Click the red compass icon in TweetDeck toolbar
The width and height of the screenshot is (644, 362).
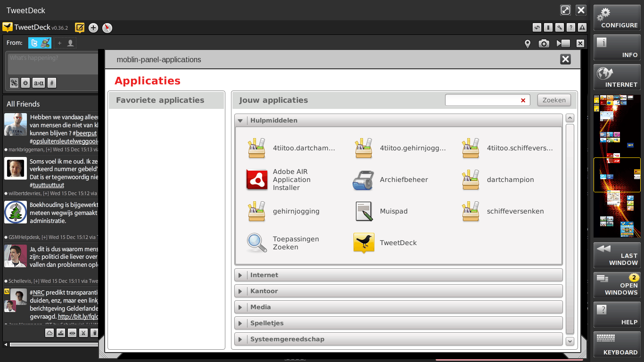pyautogui.click(x=107, y=28)
